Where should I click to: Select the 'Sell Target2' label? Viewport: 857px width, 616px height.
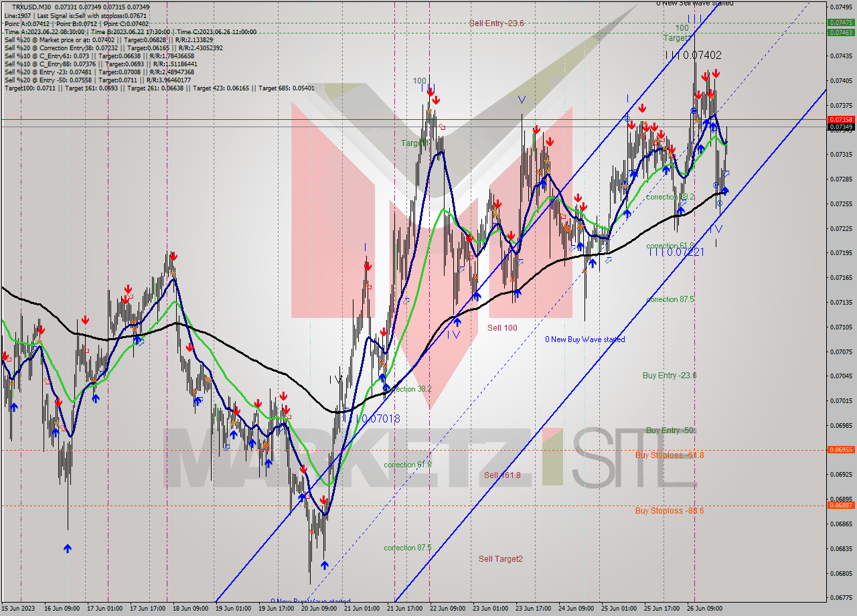pyautogui.click(x=501, y=558)
